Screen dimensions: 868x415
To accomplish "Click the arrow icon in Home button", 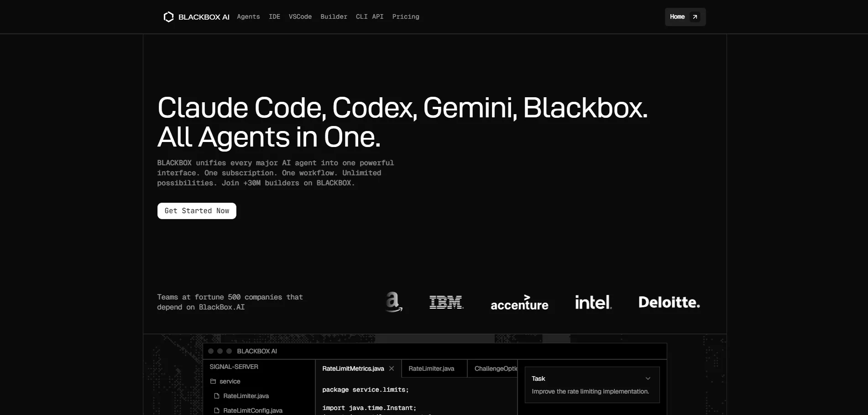I will click(x=695, y=17).
